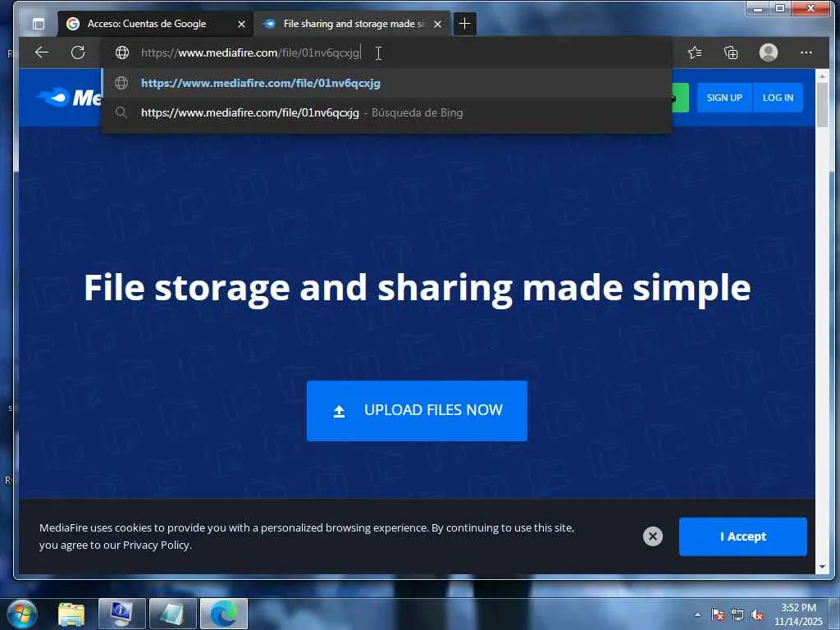Open the Windows Start menu orb
This screenshot has width=840, height=630.
click(21, 614)
